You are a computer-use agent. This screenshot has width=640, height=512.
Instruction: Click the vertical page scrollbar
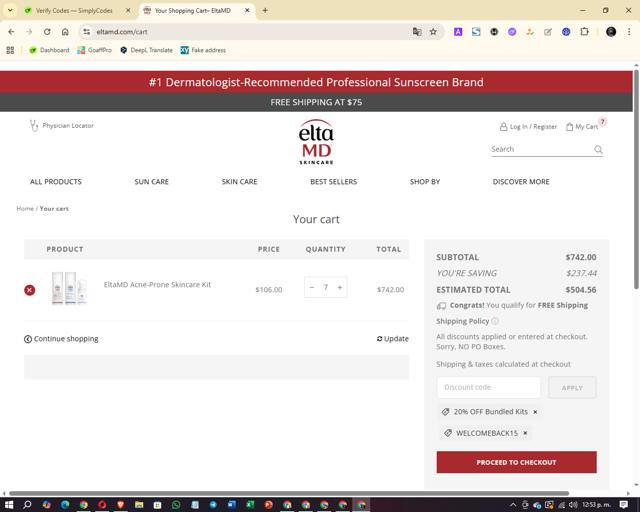636,180
